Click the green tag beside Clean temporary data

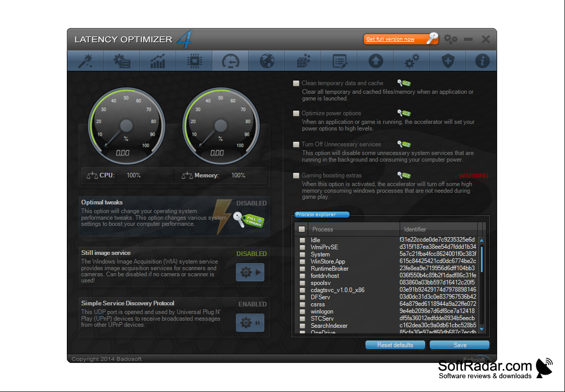click(404, 83)
